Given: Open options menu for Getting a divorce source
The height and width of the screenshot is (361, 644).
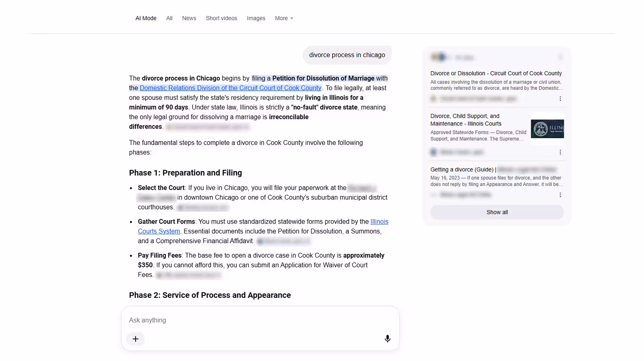Looking at the screenshot, I should tap(560, 195).
